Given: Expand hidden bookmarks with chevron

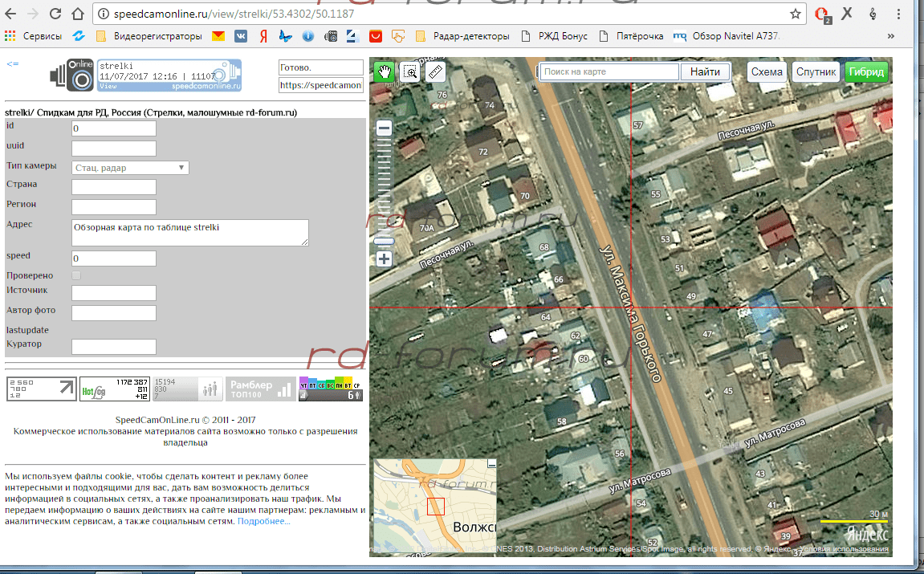Looking at the screenshot, I should tap(890, 36).
